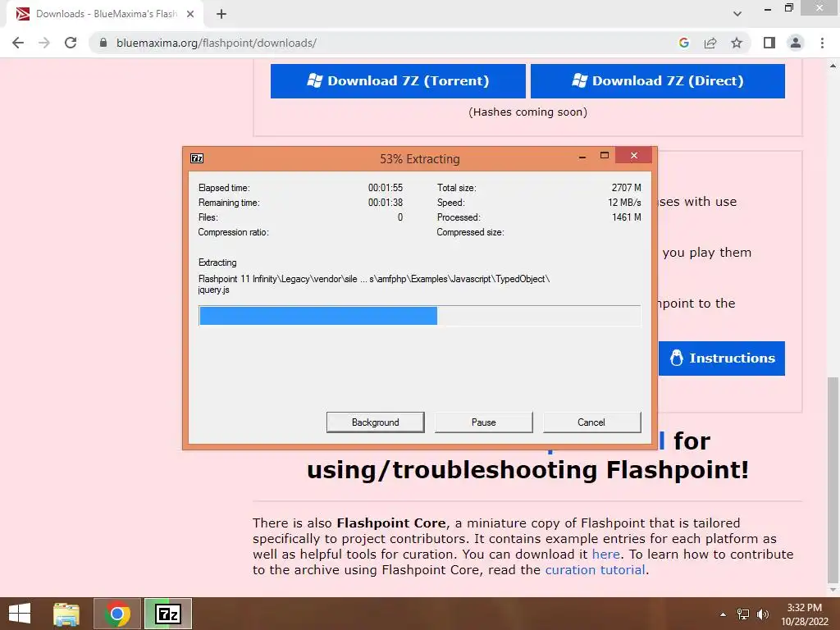Click the Elapsed time value 00:01:55
The image size is (840, 630).
click(386, 188)
